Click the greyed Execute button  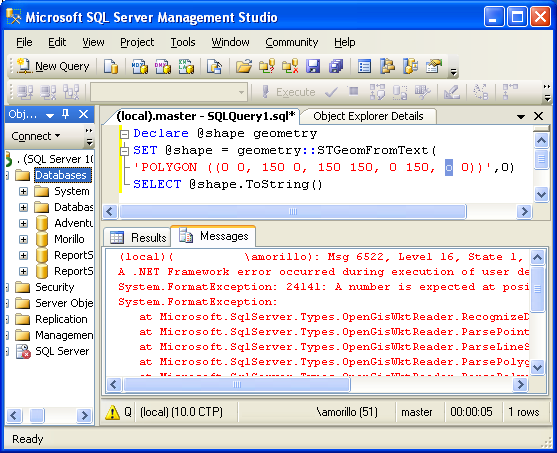288,92
